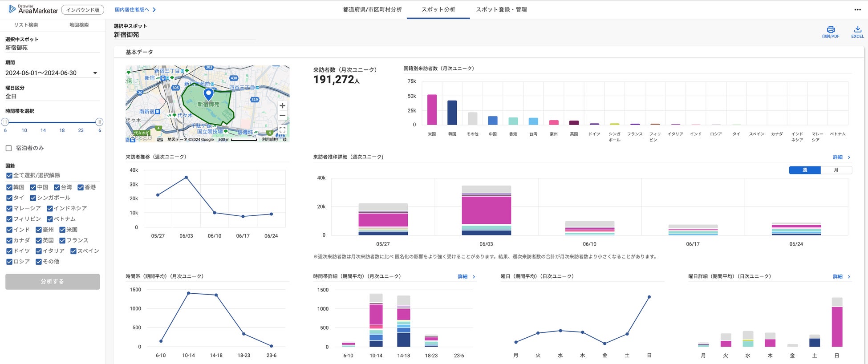868x364 pixels.
Task: Open the 期間 date range dropdown
Action: click(52, 73)
